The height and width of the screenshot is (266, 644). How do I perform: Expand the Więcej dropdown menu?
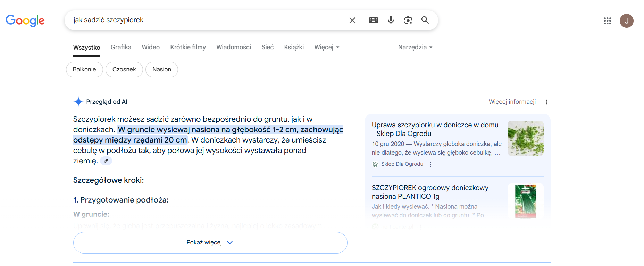[327, 47]
